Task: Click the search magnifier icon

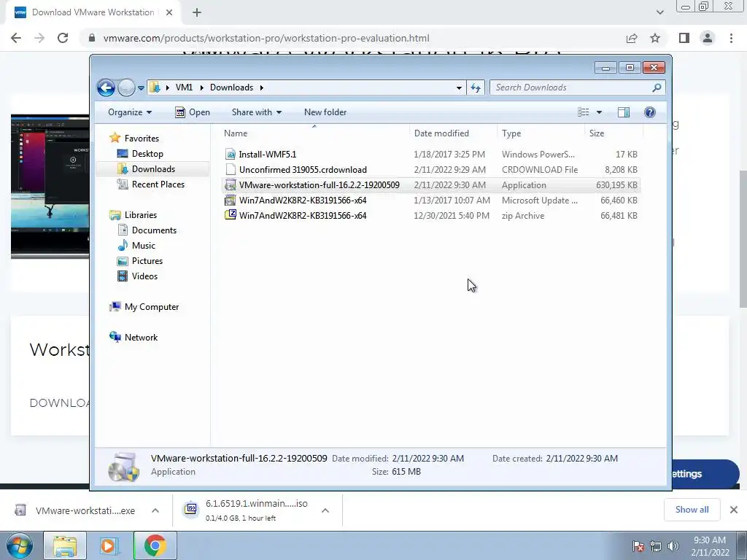Action: tap(657, 87)
